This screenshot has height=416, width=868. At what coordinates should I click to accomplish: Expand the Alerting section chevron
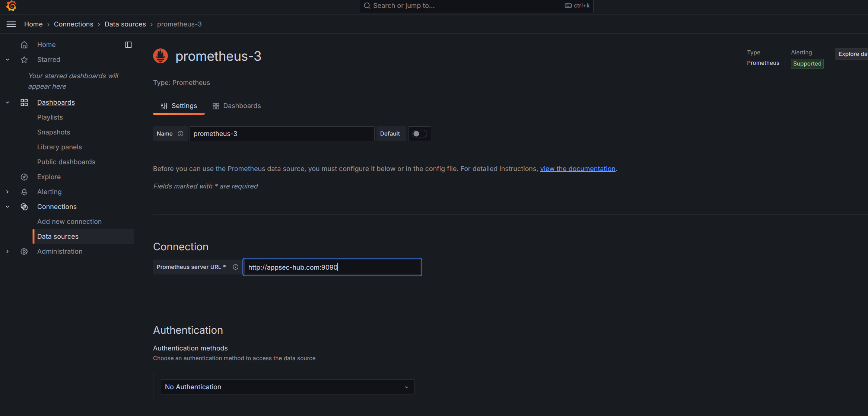click(x=7, y=192)
